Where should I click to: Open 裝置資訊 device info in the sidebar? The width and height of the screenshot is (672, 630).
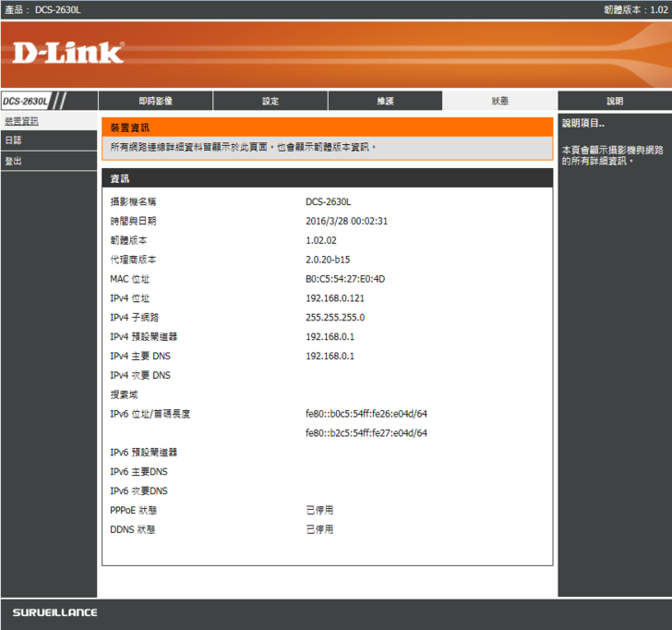[x=21, y=121]
